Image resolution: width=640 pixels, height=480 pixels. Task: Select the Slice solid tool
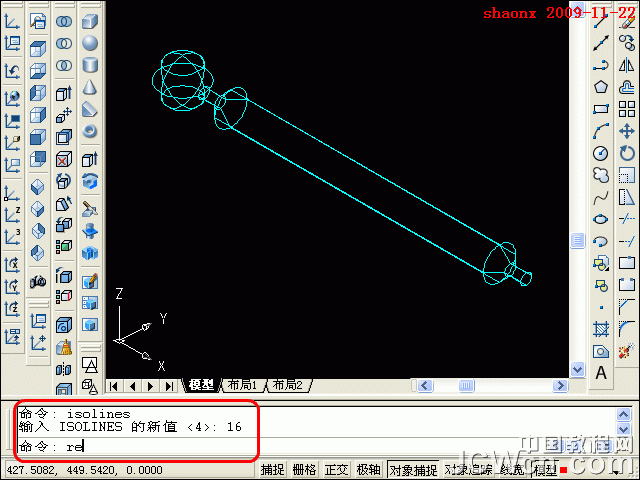coord(89,209)
